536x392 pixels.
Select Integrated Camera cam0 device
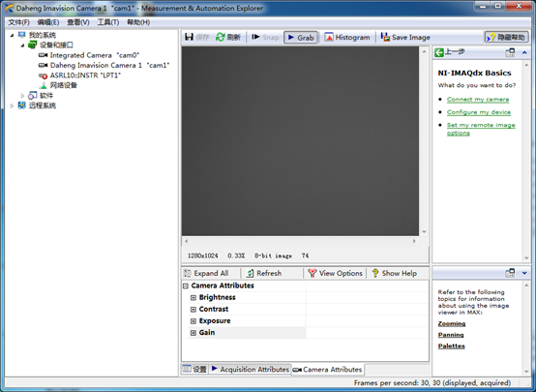coord(89,55)
